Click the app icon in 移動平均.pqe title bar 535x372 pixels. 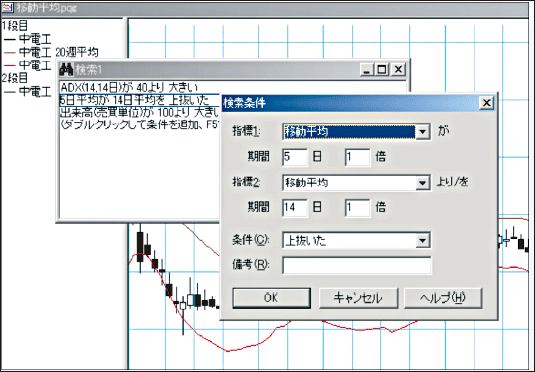(7, 8)
